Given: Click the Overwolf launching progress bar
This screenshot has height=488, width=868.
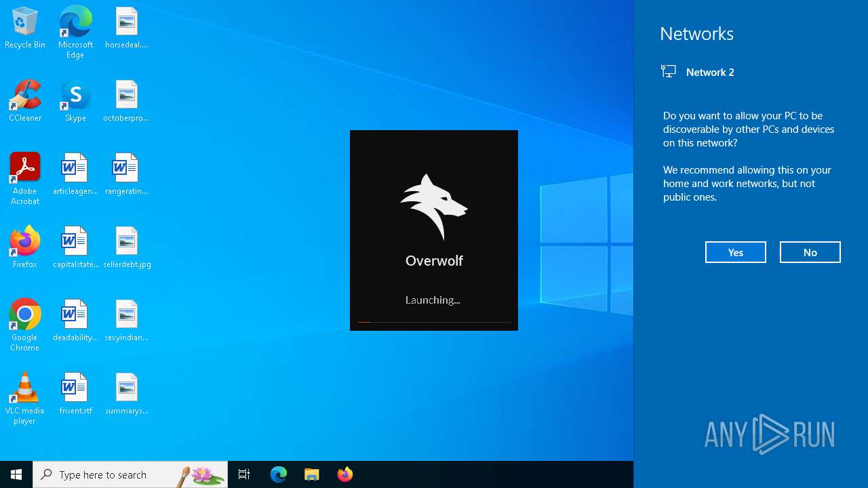Looking at the screenshot, I should point(434,322).
